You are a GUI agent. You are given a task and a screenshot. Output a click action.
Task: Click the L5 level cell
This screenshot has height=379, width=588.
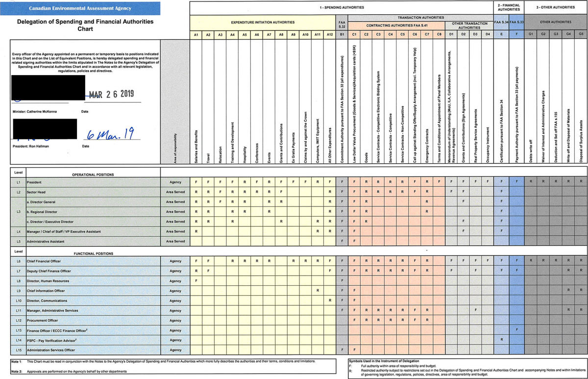click(x=19, y=241)
